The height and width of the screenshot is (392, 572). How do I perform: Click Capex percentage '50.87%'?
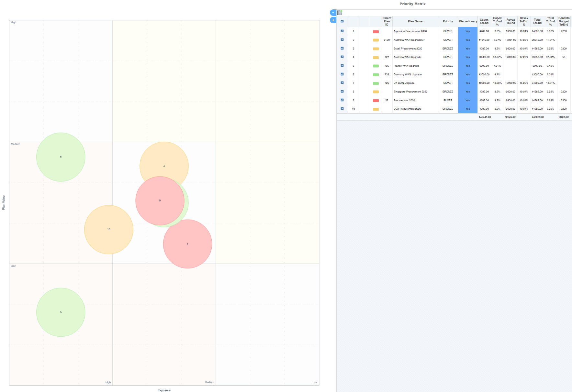(x=498, y=57)
